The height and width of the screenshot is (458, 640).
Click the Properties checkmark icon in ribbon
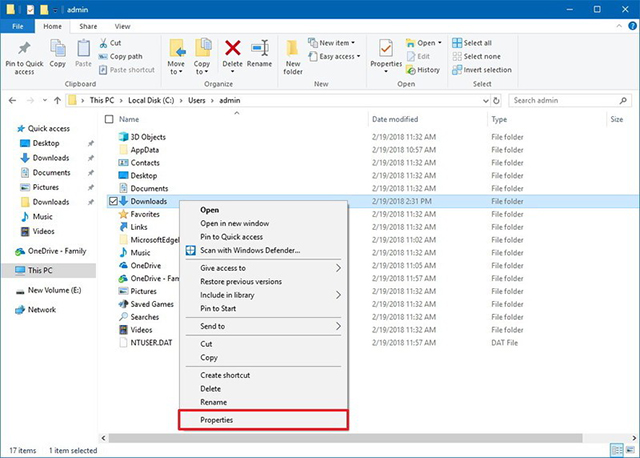point(386,48)
